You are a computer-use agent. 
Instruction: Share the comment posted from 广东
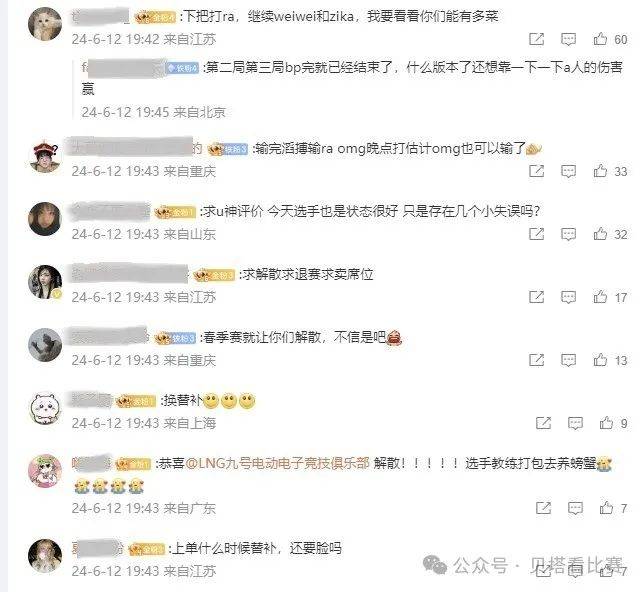543,509
